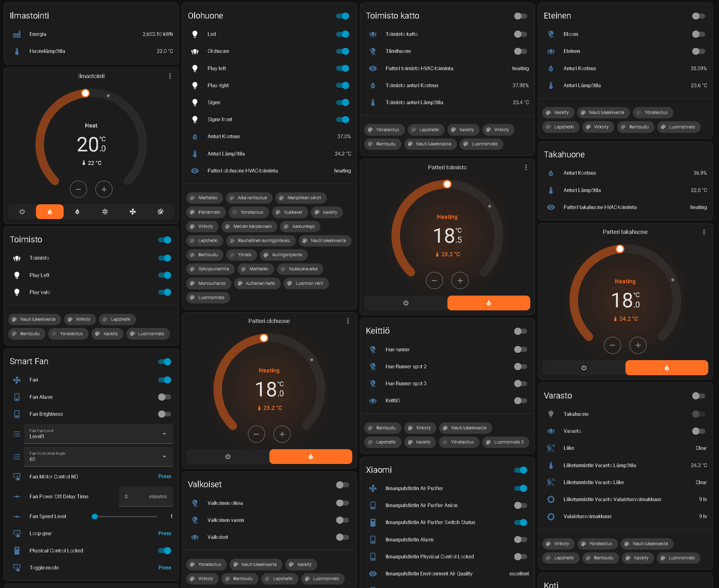Increase Patteri toimisto target temperature
This screenshot has height=588, width=719.
(460, 280)
